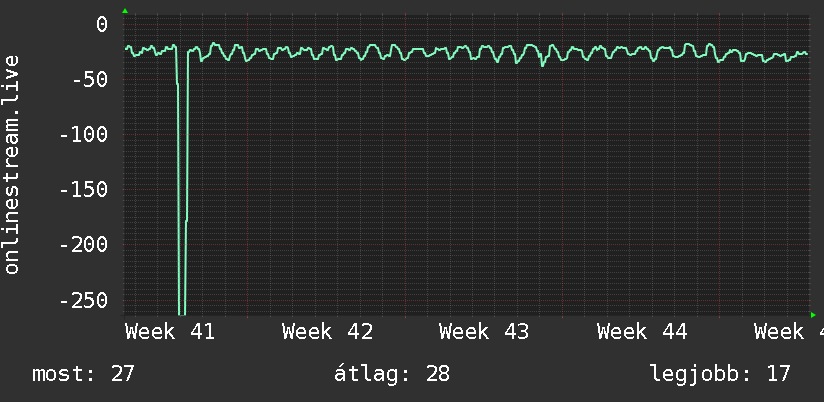Click the green arrow atop the y-axis
824x402 pixels.
125,11
